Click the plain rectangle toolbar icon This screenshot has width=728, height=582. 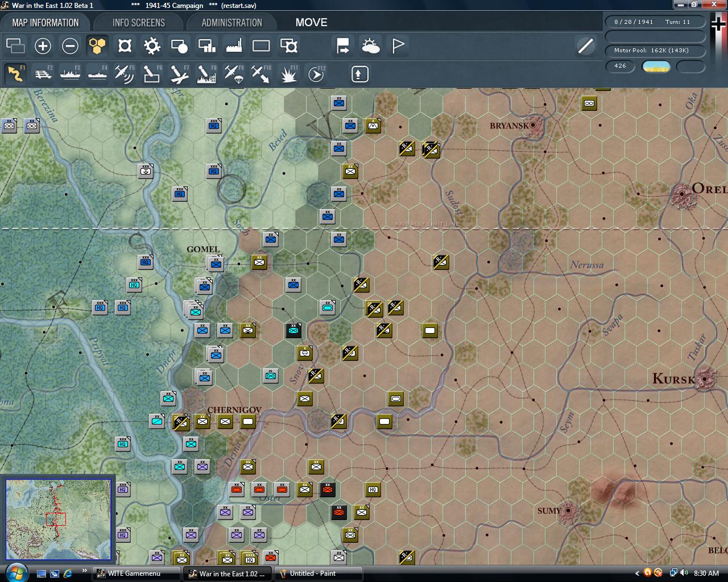coord(261,45)
